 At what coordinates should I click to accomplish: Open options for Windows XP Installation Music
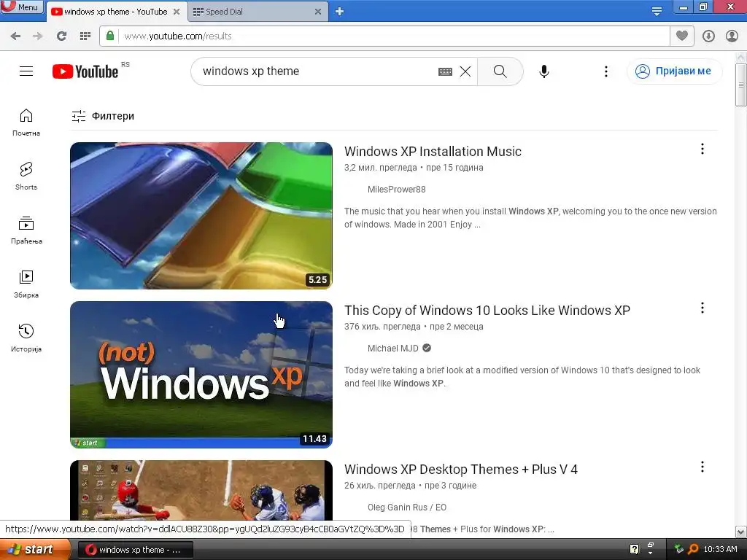[x=703, y=149]
